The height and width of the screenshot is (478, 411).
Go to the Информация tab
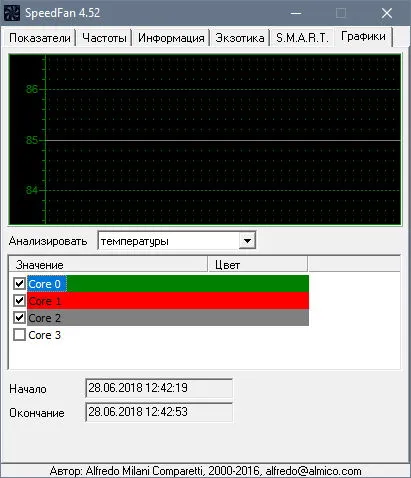[171, 38]
